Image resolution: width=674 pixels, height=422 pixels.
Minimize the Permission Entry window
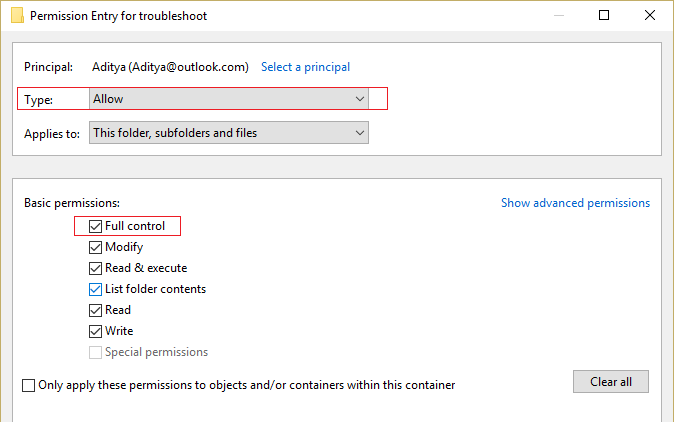click(557, 16)
